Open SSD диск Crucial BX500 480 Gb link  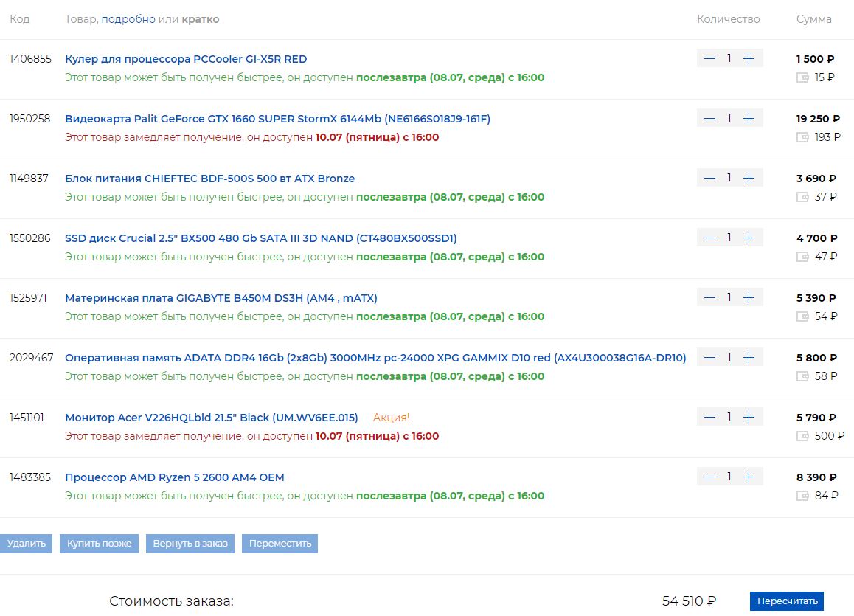(x=261, y=238)
